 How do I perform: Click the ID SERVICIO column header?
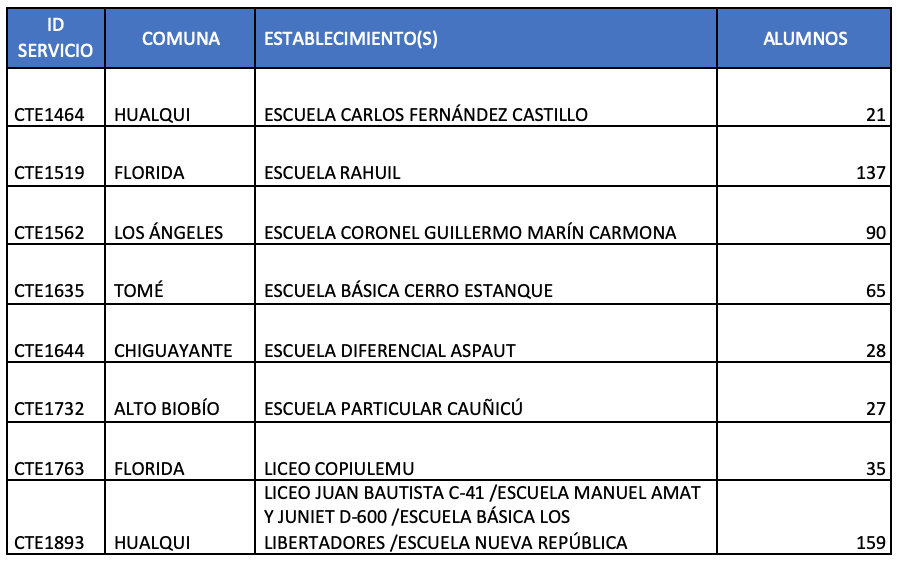pos(56,38)
